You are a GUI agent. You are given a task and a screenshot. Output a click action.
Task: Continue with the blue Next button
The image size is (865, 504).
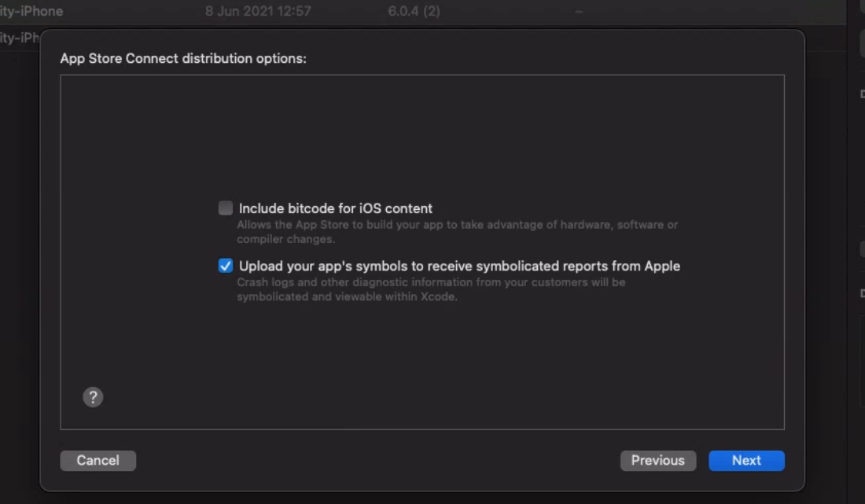(746, 461)
